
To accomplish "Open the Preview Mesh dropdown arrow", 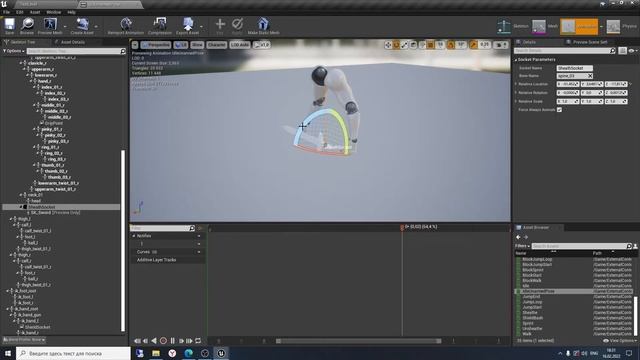I will [65, 27].
